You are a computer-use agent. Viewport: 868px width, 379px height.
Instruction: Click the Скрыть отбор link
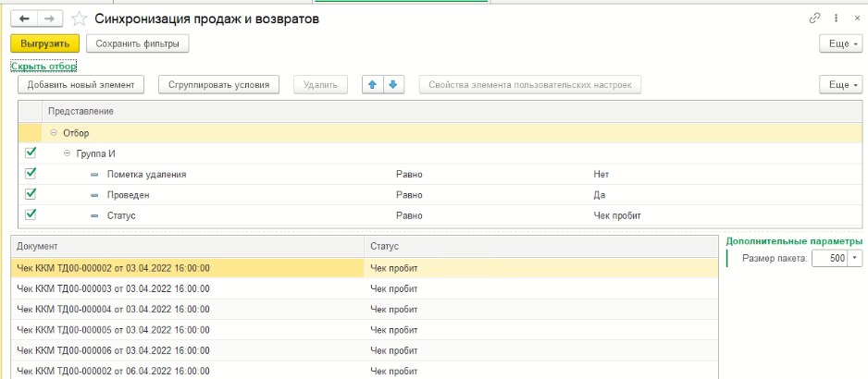[43, 67]
